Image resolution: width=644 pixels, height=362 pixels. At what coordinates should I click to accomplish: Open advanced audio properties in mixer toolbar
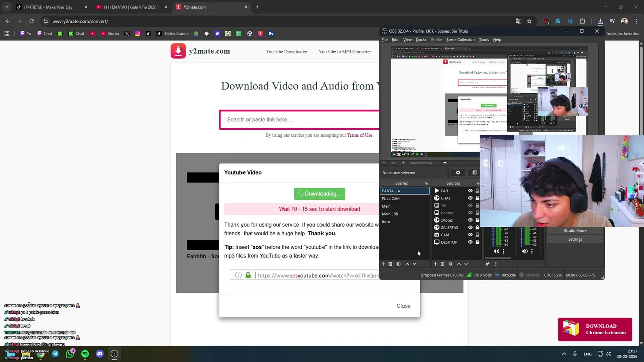(x=487, y=264)
